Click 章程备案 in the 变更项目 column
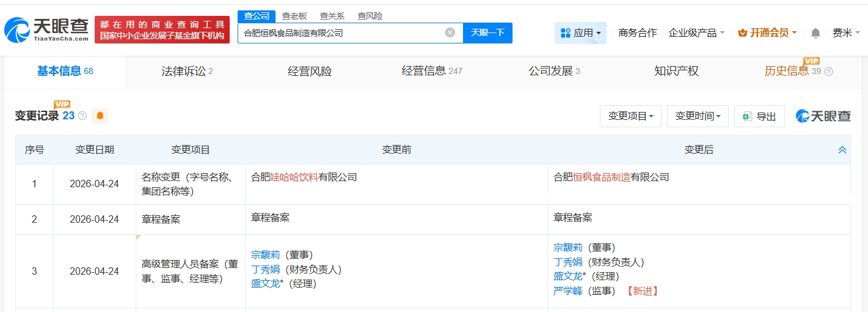 161,220
